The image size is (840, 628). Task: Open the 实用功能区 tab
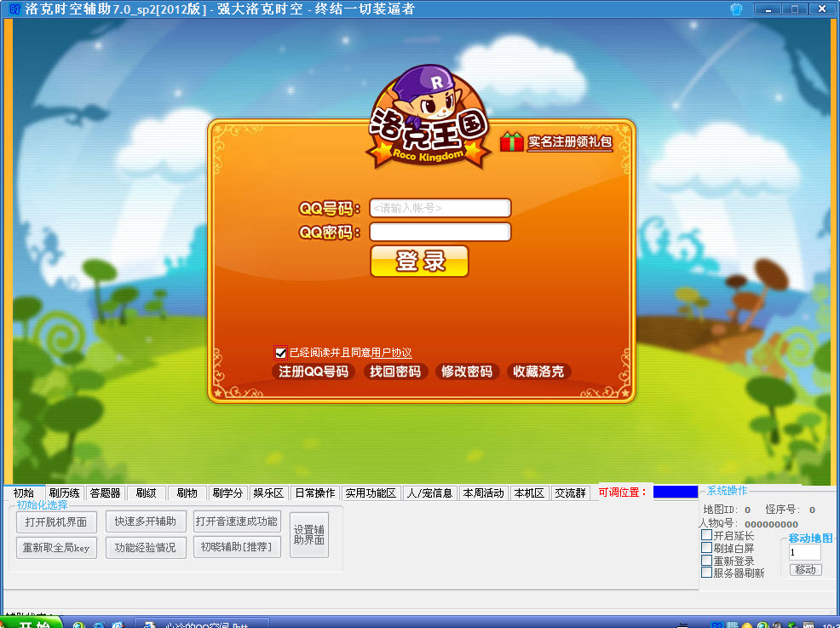pos(371,493)
